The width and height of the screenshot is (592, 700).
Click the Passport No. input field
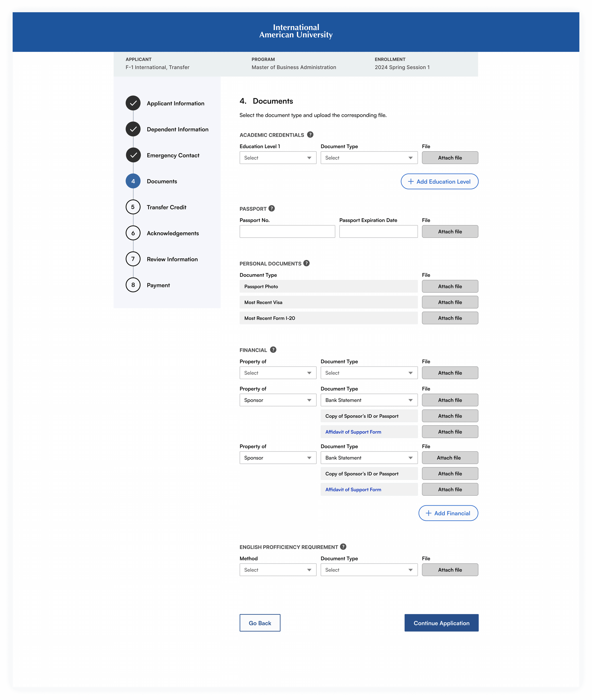[287, 231]
